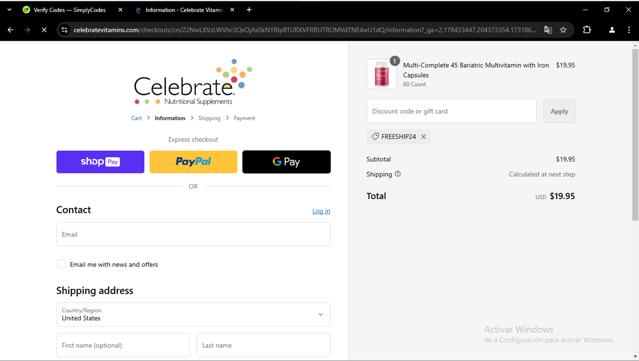Click the Payment breadcrumb step
This screenshot has width=639, height=361.
[244, 118]
